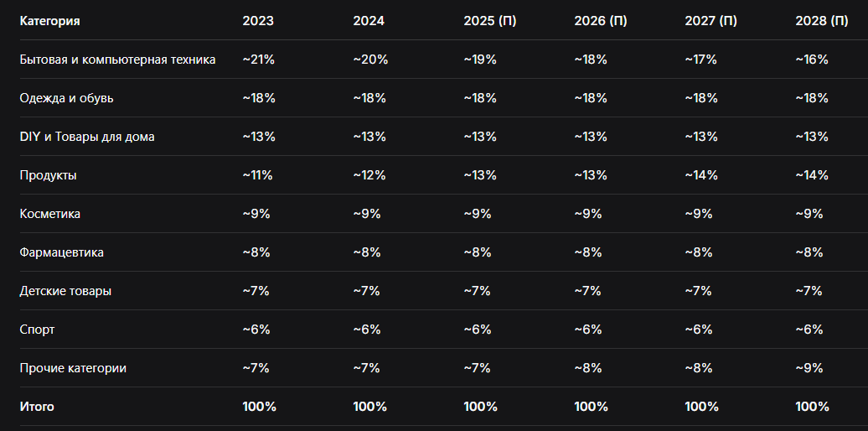Screen dimensions: 868x431
Task: Select the DIY и Товары для дома label
Action: coord(87,137)
